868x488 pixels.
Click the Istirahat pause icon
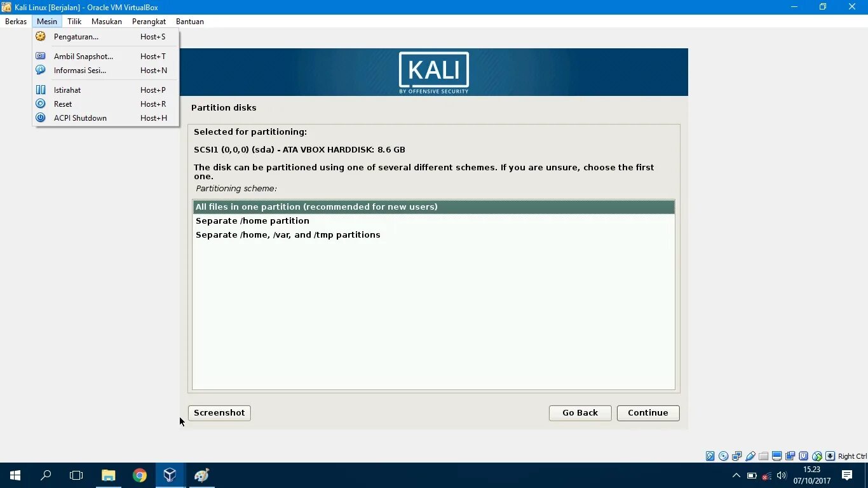[41, 90]
